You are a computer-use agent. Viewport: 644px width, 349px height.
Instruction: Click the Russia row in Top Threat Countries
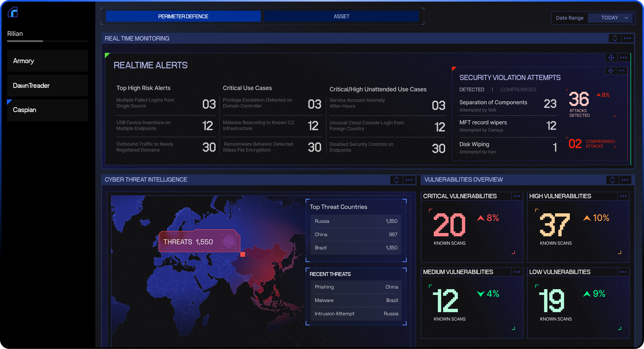pyautogui.click(x=356, y=221)
